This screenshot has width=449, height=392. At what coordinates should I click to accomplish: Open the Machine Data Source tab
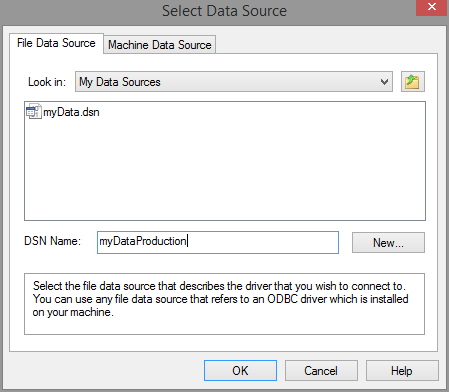click(x=160, y=45)
